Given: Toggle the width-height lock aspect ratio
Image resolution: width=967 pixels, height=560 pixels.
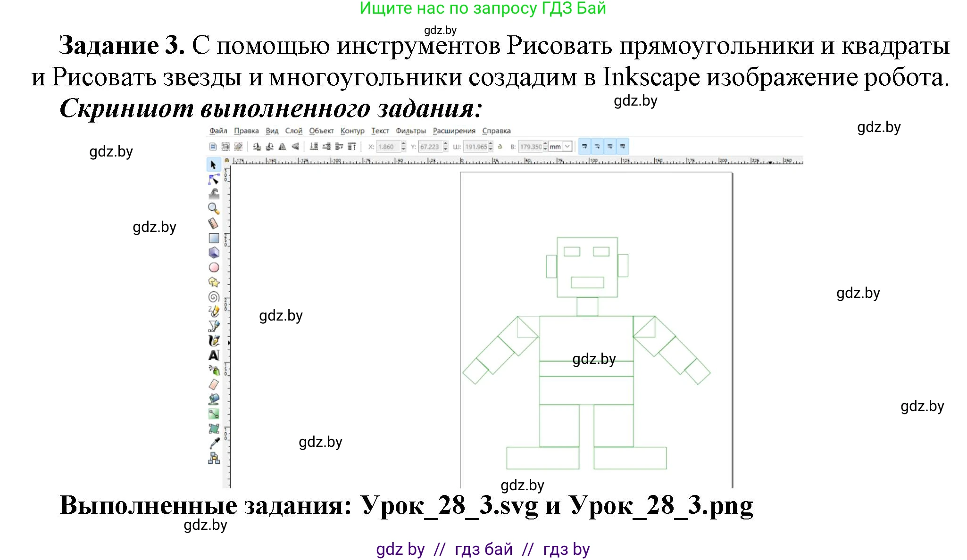Looking at the screenshot, I should click(x=500, y=146).
